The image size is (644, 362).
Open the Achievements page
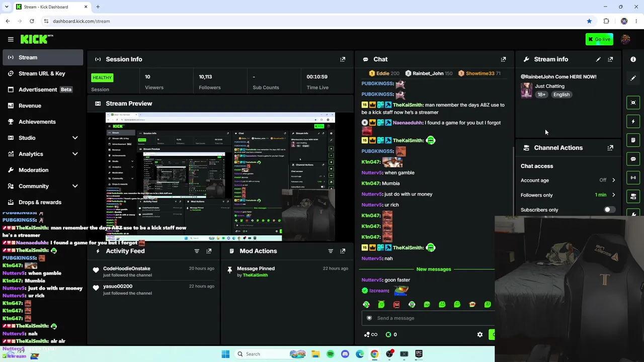[x=43, y=122]
